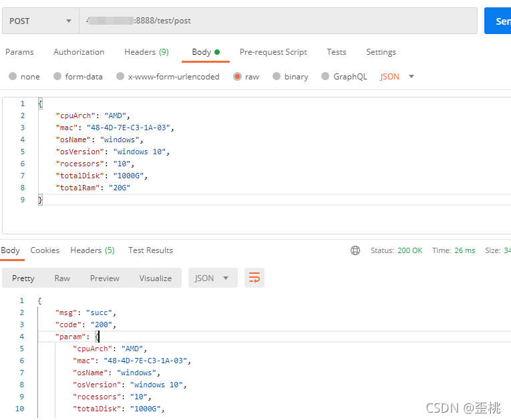Toggle the orange word-wrap icon
Image resolution: width=511 pixels, height=420 pixels.
[x=254, y=278]
